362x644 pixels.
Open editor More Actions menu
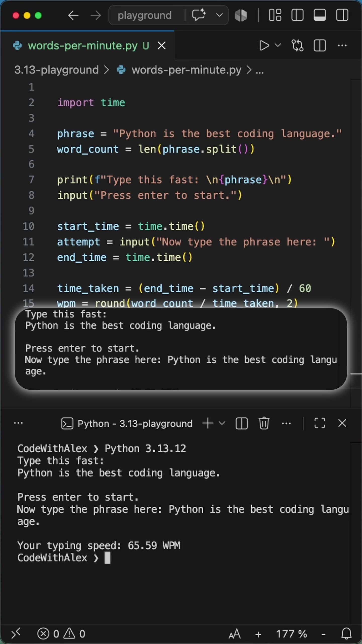coord(342,46)
